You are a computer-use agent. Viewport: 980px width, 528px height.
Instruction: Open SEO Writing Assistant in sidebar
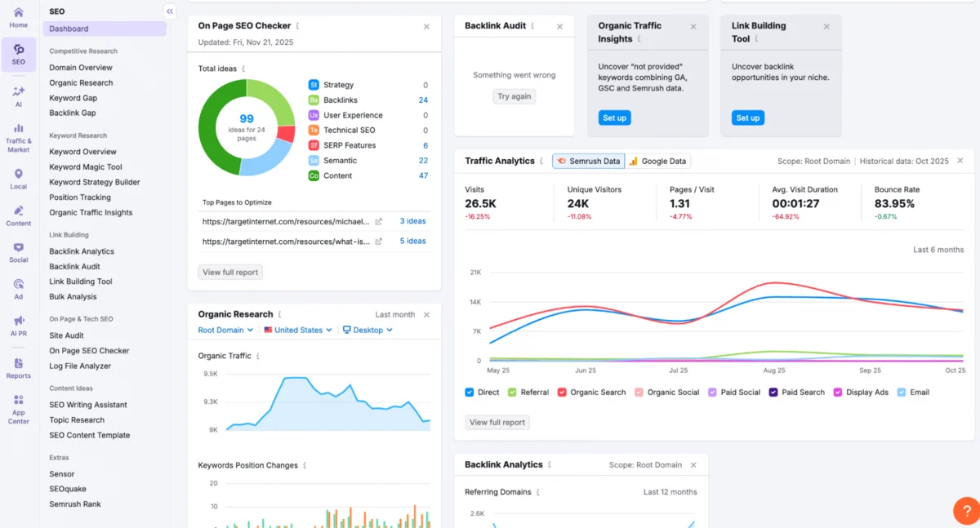pos(88,405)
